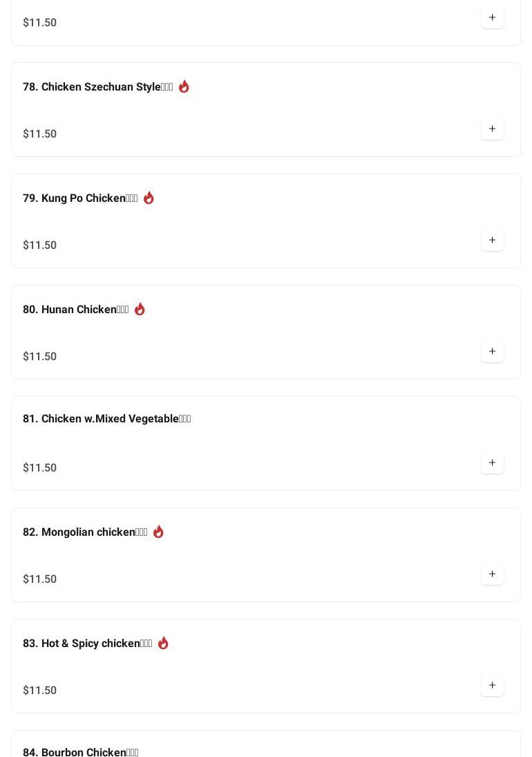The width and height of the screenshot is (532, 757).
Task: Open 83. Hot & Spicy chicken item
Action: (x=87, y=644)
